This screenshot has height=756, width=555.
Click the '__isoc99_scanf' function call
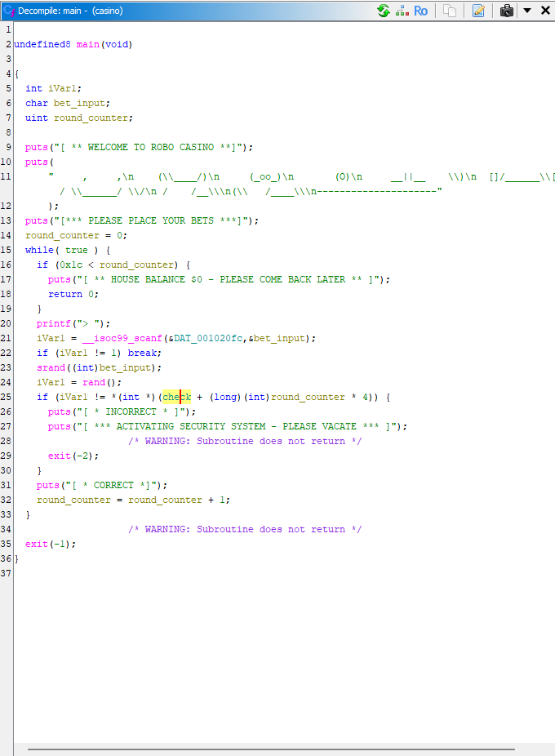pyautogui.click(x=122, y=339)
